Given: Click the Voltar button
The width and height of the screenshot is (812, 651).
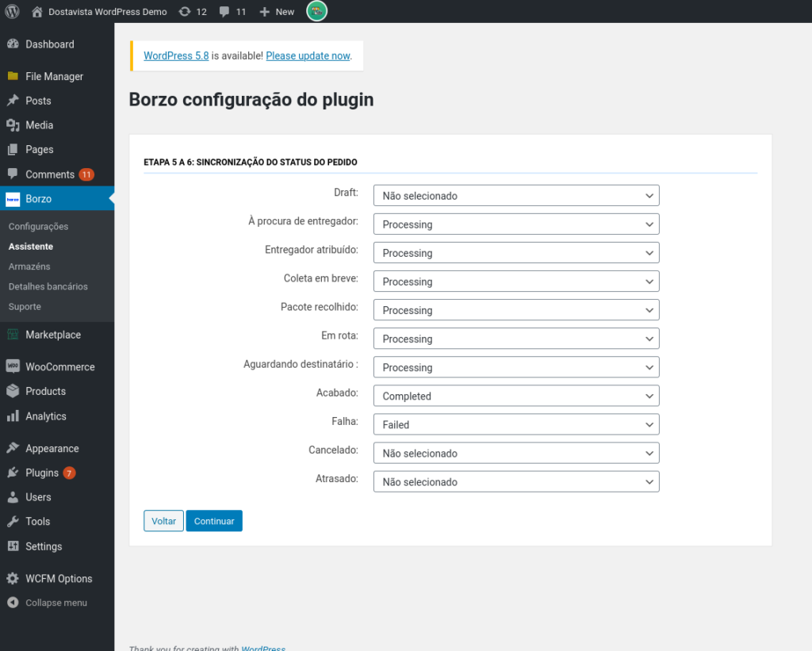Looking at the screenshot, I should [163, 521].
